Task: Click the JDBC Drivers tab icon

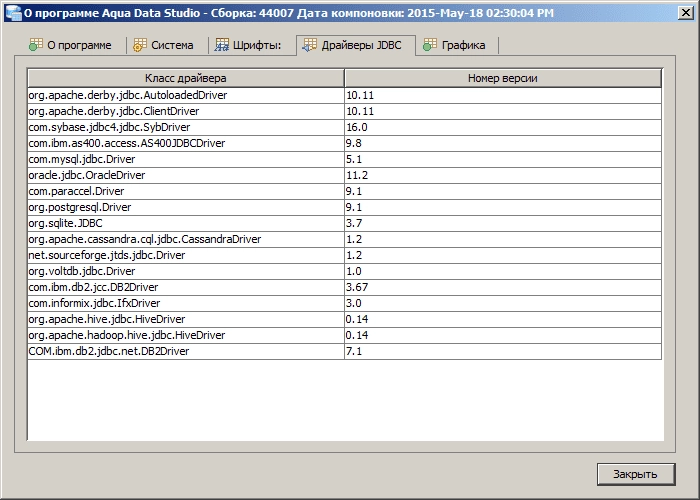Action: (x=310, y=45)
